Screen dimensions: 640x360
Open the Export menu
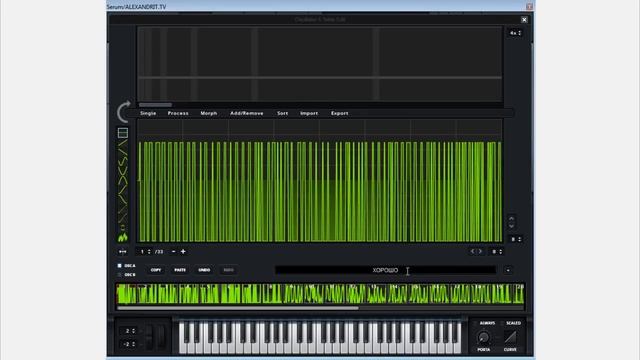tap(340, 113)
